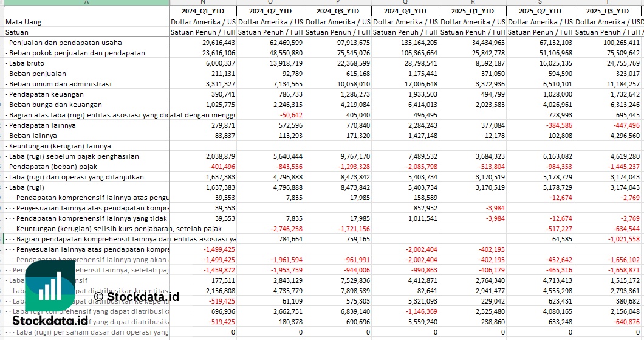Click cell value 4,296,560
644x340 pixels.
pyautogui.click(x=625, y=136)
